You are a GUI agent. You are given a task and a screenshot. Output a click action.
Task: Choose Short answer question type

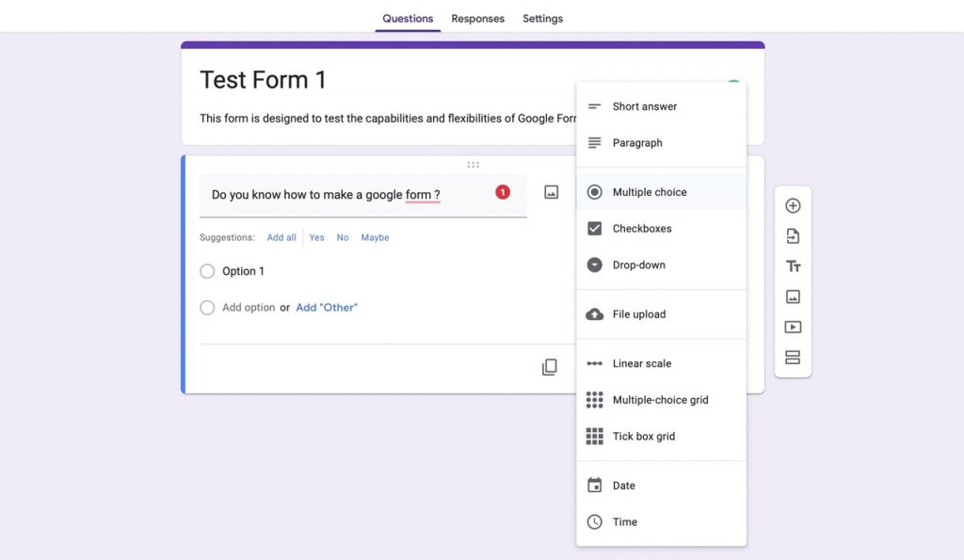coord(644,106)
